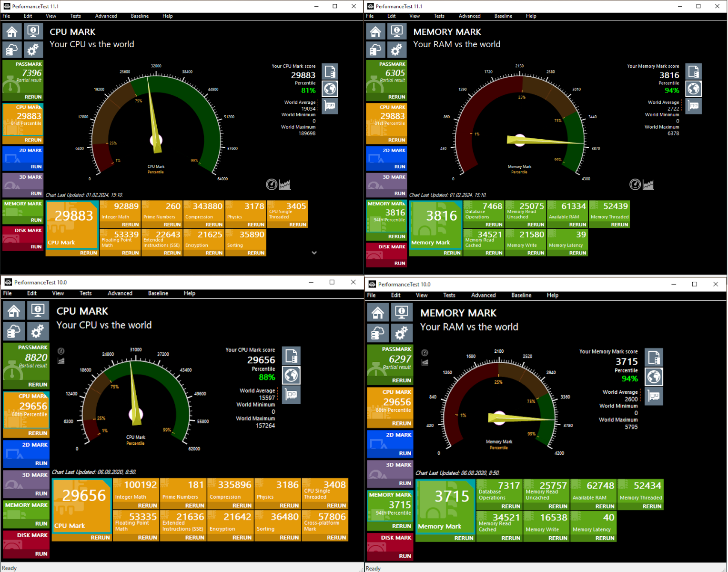Run Memory Mark in 11.1 CPU Mark window
This screenshot has width=728, height=572.
(x=36, y=220)
